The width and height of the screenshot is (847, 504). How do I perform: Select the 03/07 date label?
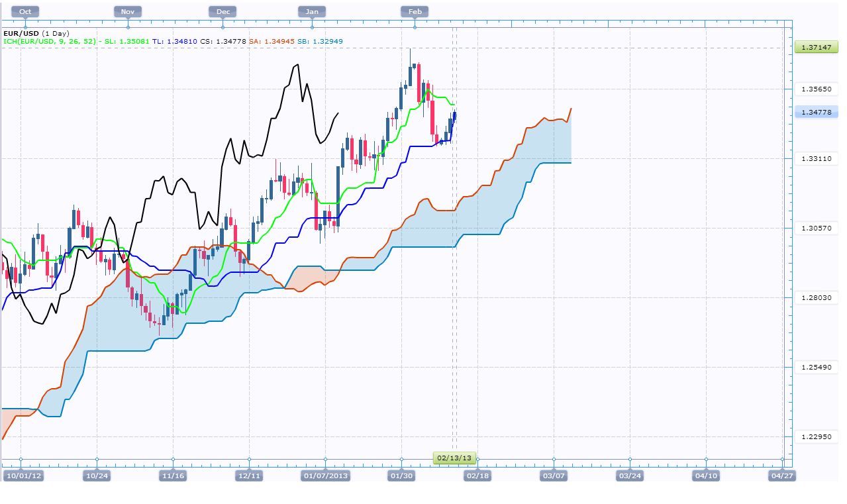(x=554, y=476)
